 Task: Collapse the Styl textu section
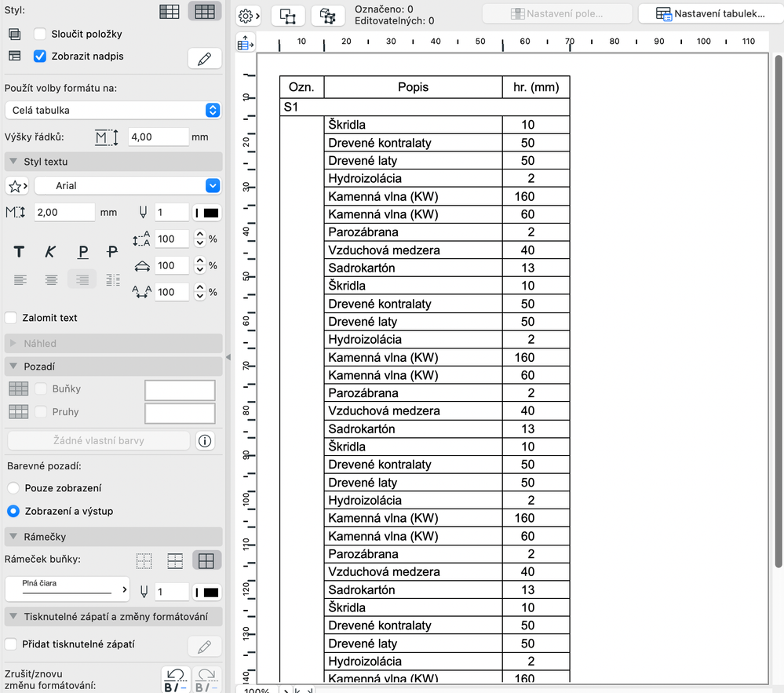[13, 162]
